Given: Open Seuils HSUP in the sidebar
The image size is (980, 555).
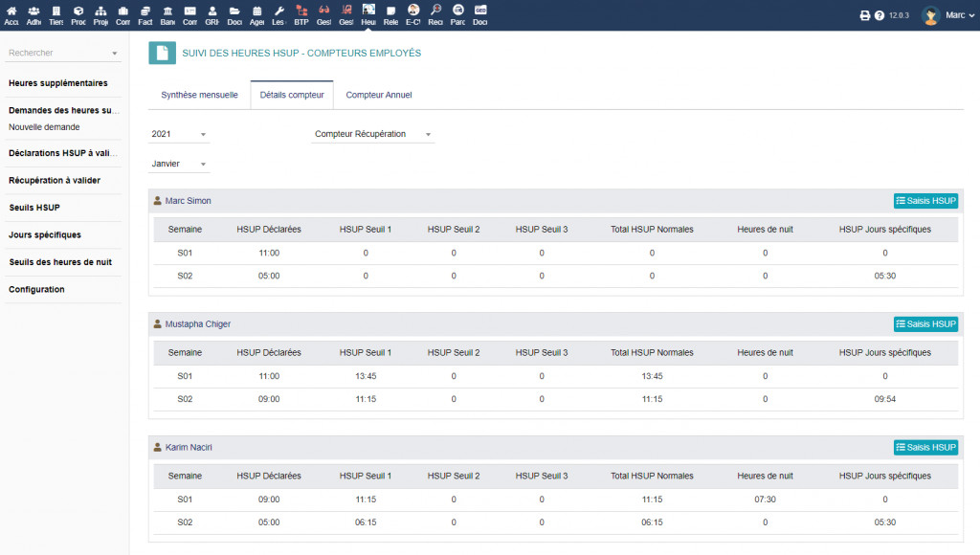Looking at the screenshot, I should [34, 208].
